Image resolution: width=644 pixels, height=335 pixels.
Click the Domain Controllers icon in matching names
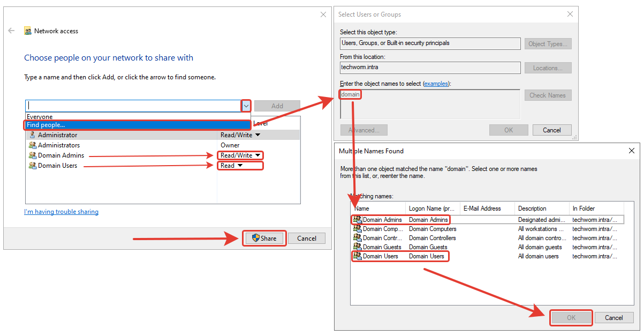(x=358, y=238)
